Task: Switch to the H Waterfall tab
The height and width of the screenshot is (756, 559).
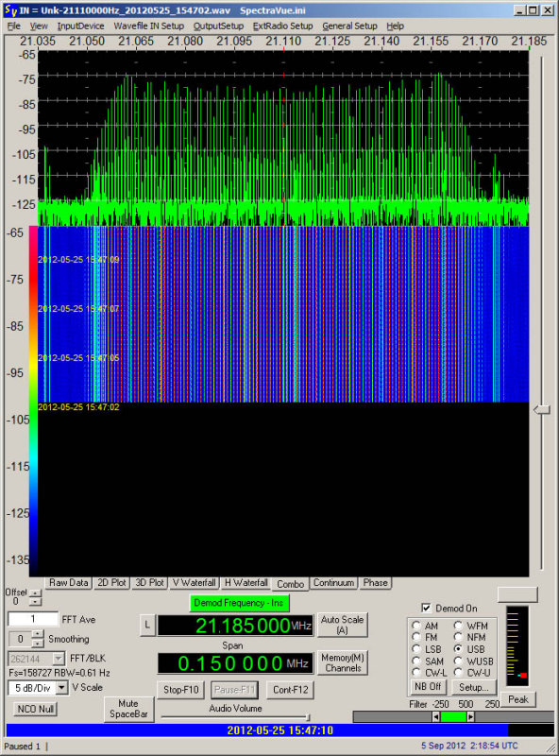Action: (x=246, y=582)
